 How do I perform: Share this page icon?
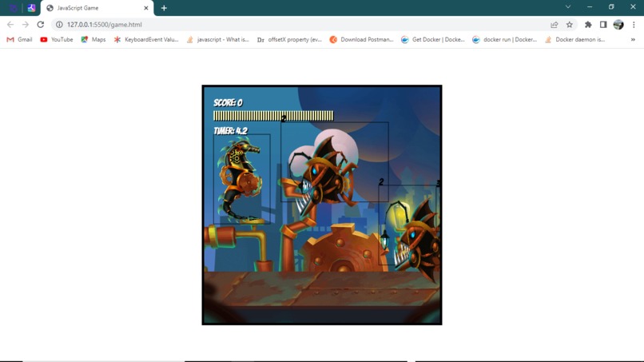click(x=554, y=25)
